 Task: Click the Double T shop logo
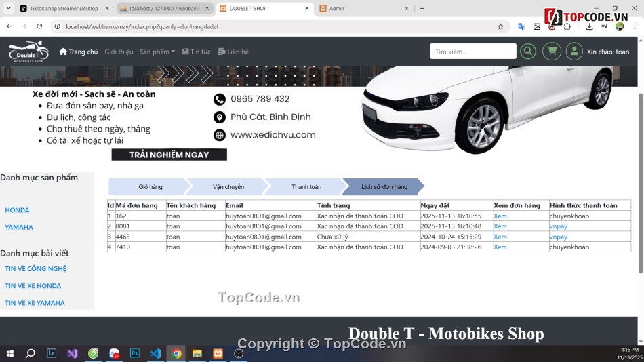point(28,52)
